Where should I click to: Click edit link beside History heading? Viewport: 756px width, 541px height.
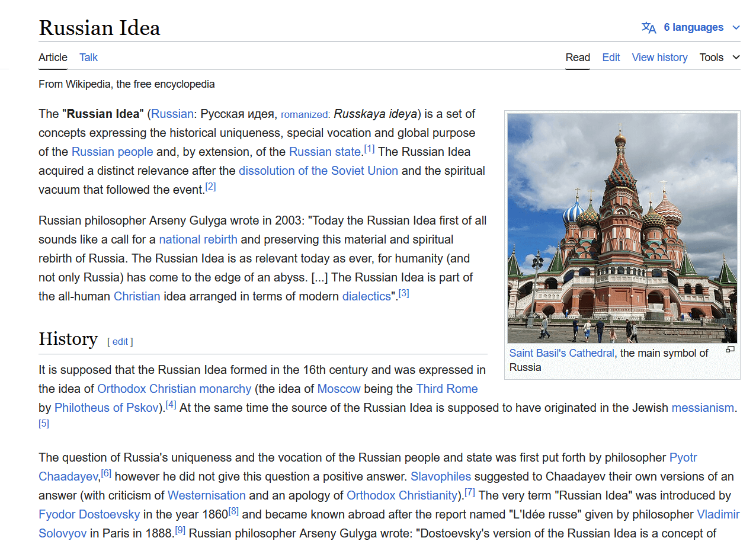(120, 341)
